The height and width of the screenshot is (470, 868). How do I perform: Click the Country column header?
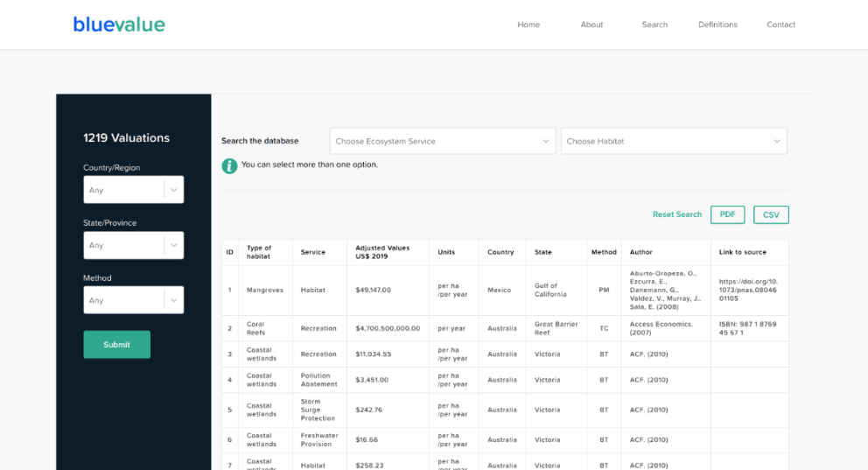tap(500, 252)
